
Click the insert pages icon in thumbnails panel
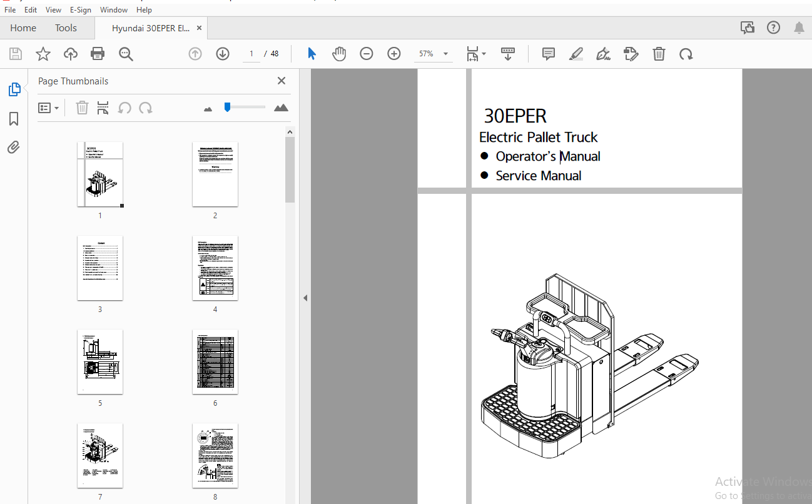[103, 108]
